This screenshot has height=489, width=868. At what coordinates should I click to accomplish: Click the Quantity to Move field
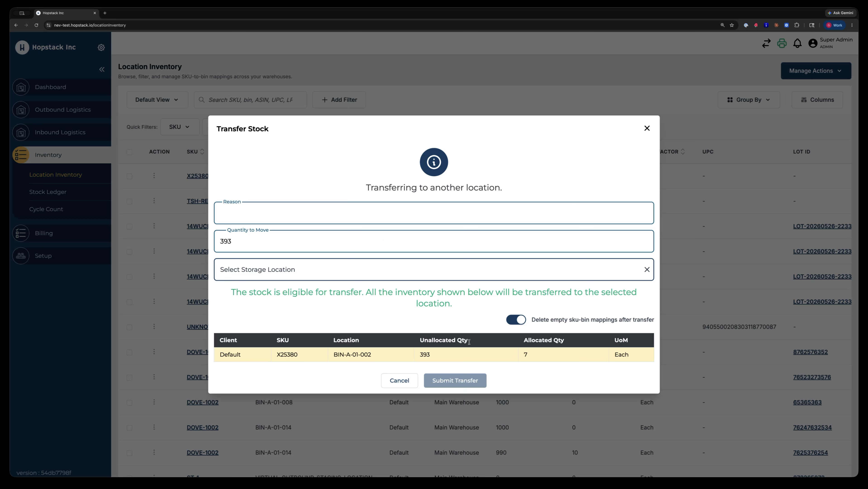click(434, 241)
